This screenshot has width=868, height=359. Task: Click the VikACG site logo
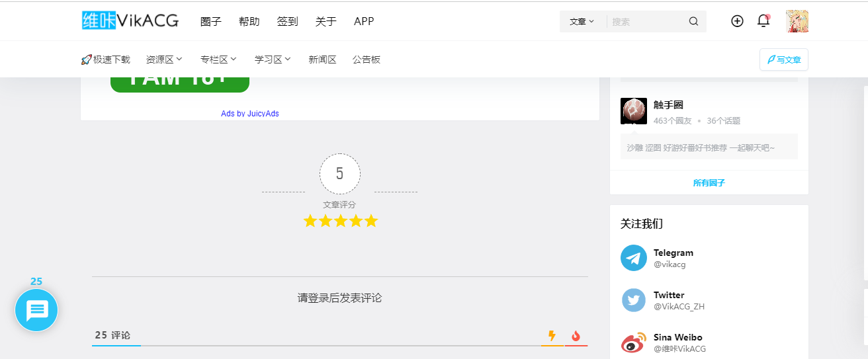click(130, 21)
